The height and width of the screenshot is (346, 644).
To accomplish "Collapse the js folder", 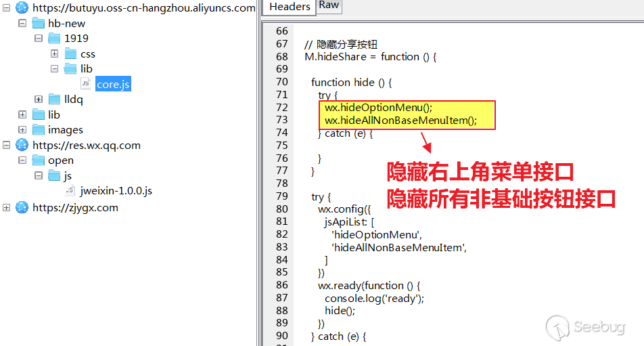I will pyautogui.click(x=39, y=176).
